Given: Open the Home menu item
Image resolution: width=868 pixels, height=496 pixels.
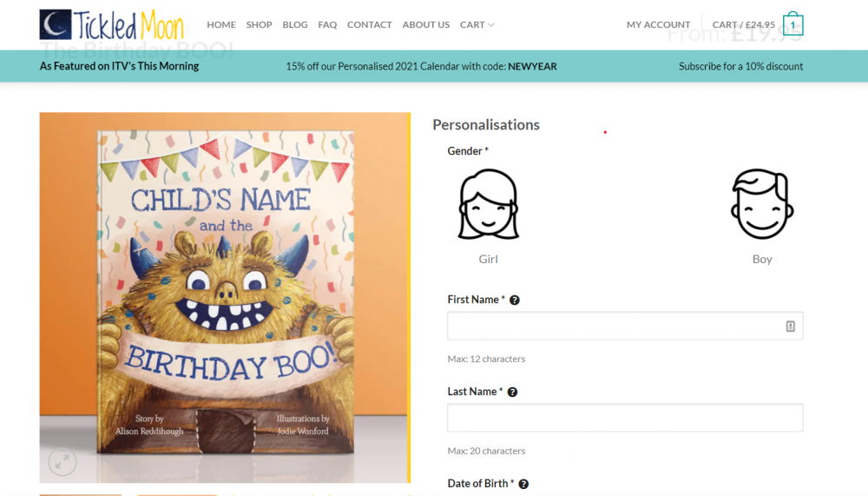Looking at the screenshot, I should pos(221,25).
